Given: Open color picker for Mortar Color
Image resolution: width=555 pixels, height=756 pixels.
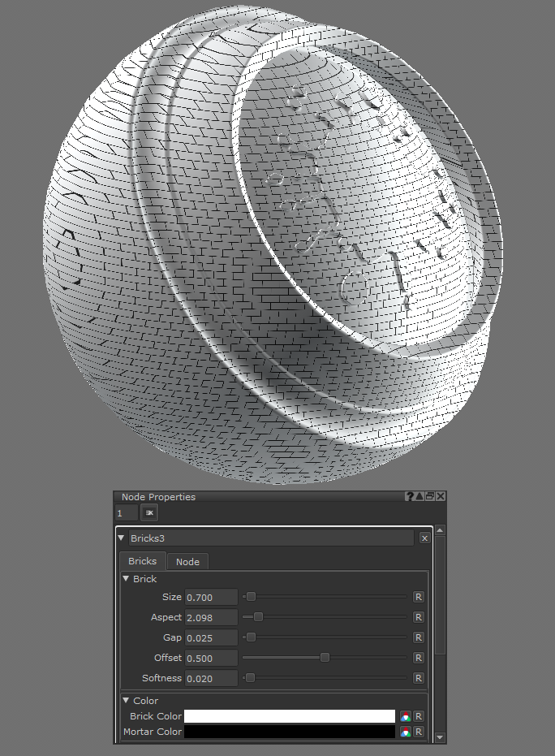Looking at the screenshot, I should pyautogui.click(x=405, y=732).
